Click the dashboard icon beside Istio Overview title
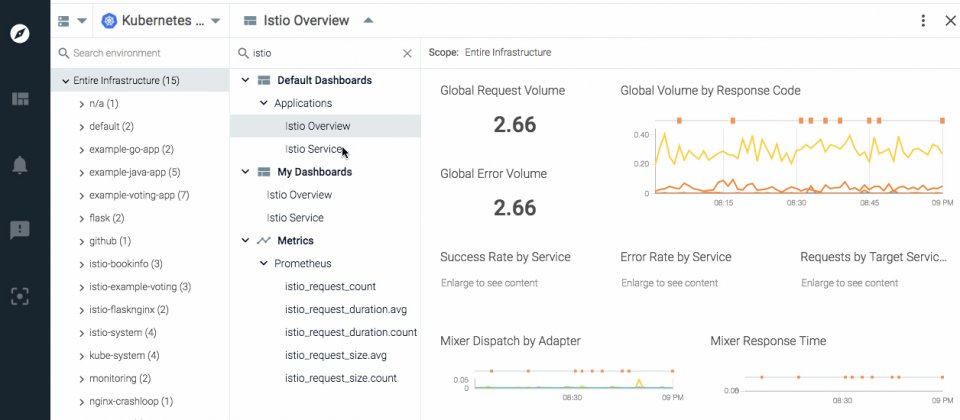 250,21
